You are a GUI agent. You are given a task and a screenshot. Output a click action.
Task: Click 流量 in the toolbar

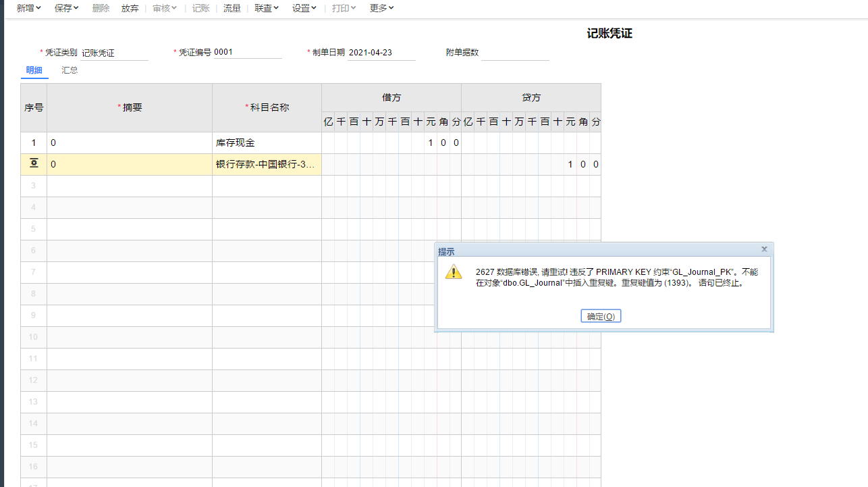[x=232, y=8]
